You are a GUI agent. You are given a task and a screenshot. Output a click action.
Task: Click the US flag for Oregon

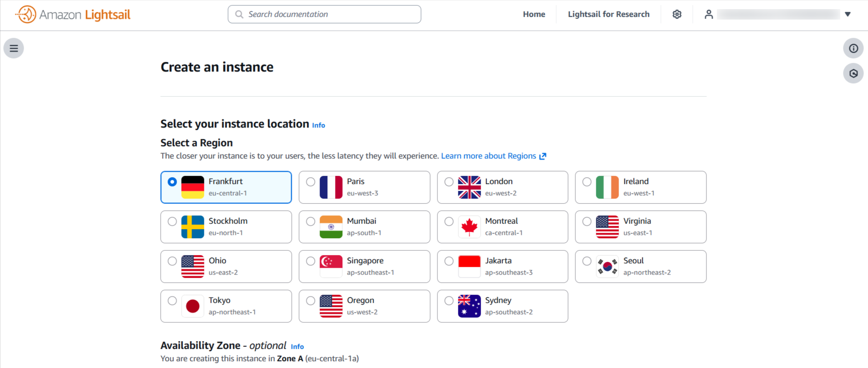pos(331,306)
